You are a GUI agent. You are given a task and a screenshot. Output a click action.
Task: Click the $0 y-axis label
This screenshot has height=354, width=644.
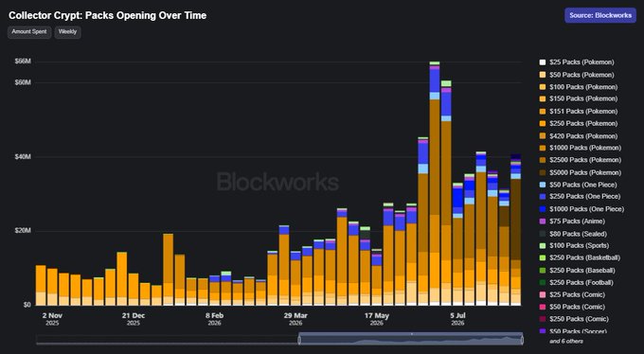[x=27, y=305]
